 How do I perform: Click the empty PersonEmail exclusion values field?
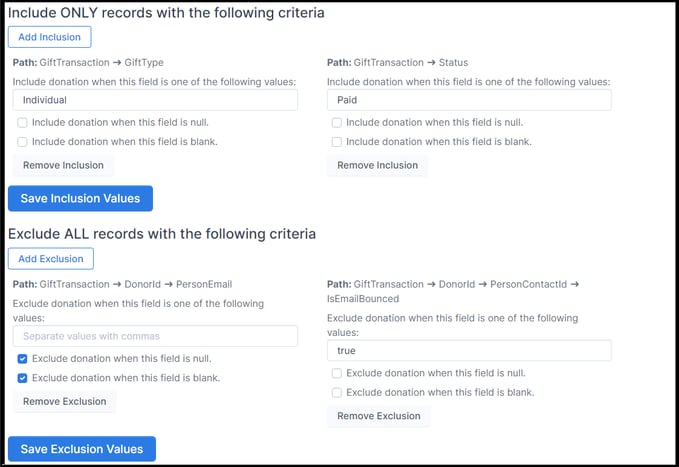155,336
